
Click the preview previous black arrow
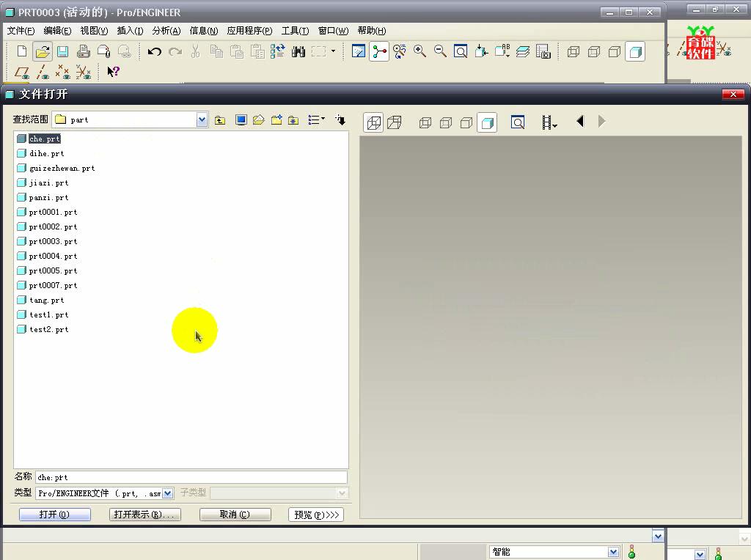(581, 121)
